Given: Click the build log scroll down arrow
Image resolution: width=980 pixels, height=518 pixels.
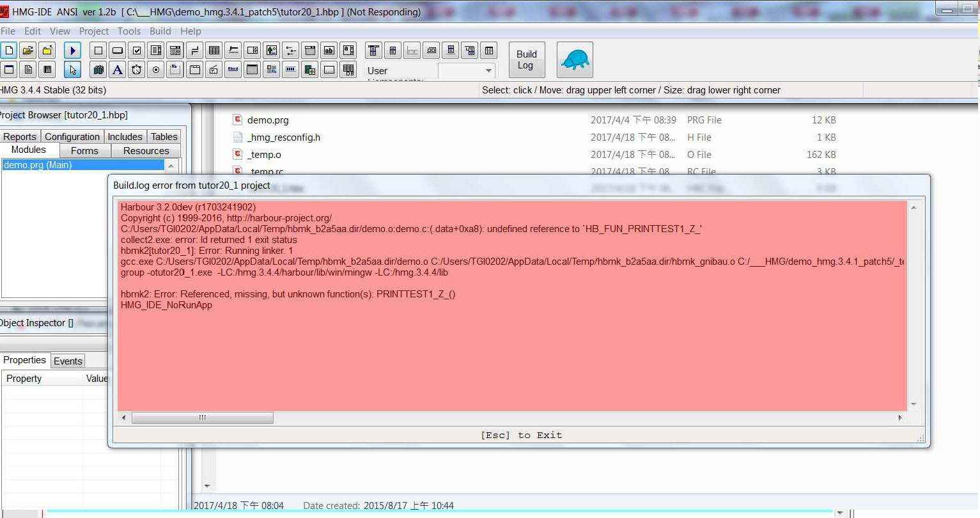Looking at the screenshot, I should (x=914, y=404).
